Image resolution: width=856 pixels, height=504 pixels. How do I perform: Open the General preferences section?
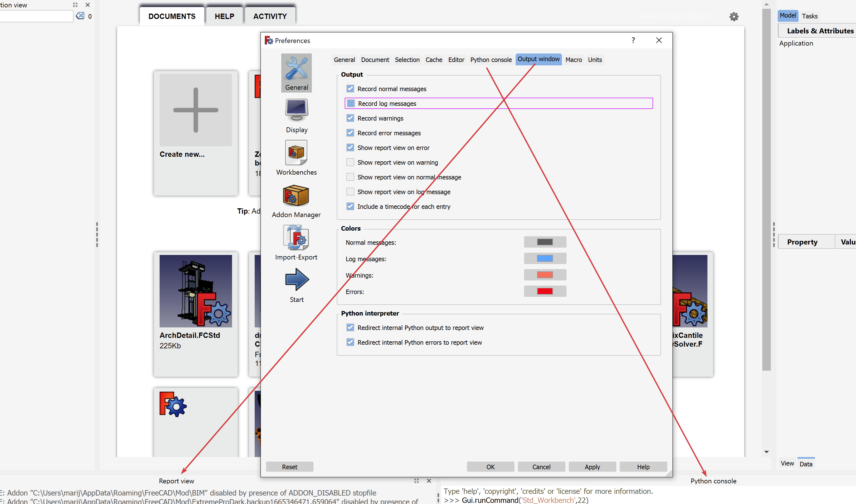pos(296,72)
